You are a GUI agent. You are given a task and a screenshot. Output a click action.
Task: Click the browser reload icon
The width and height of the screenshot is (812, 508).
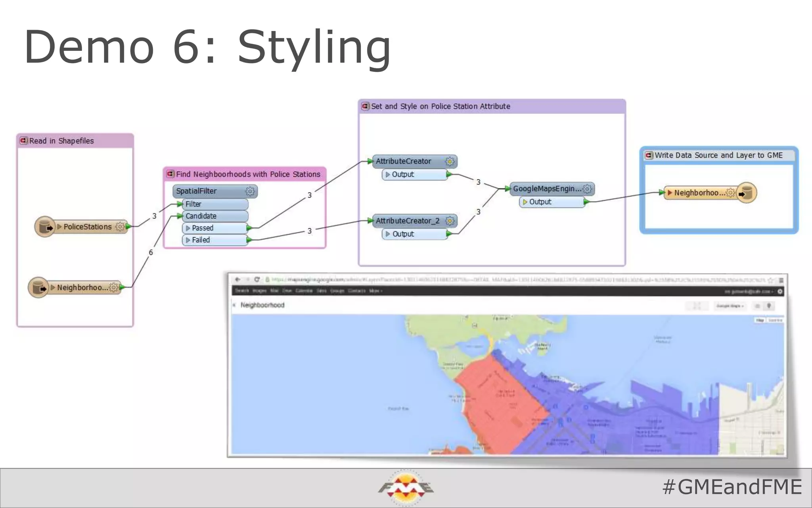257,279
